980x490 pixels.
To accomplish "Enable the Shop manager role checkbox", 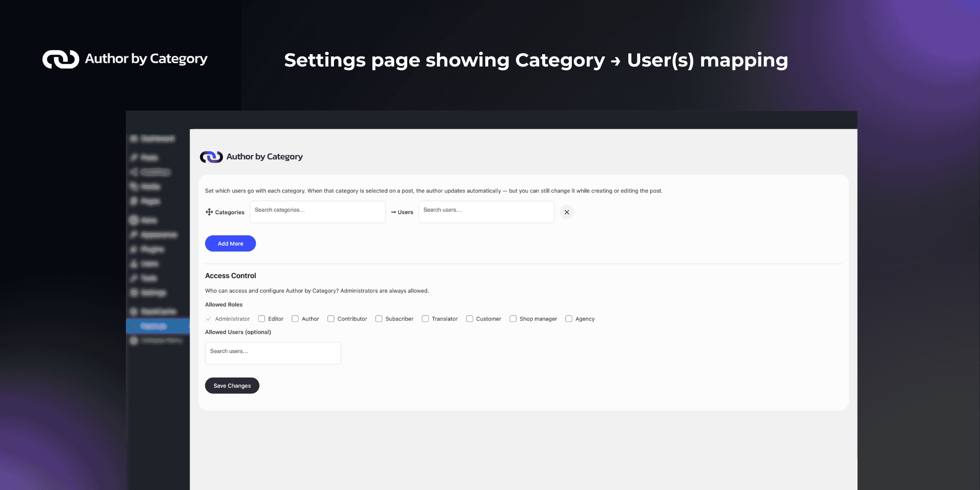I will 513,319.
